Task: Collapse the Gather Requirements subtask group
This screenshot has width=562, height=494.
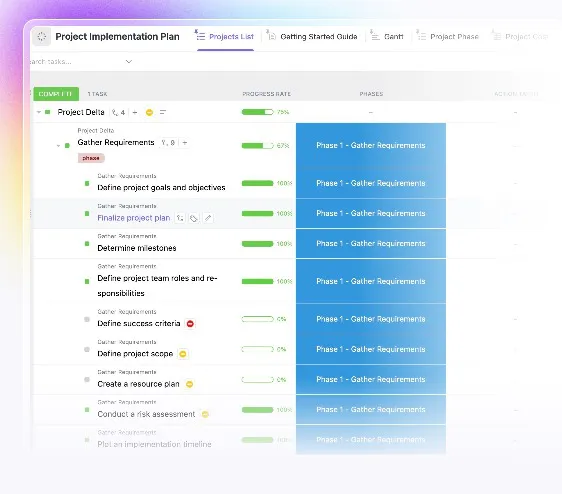Action: pos(58,146)
